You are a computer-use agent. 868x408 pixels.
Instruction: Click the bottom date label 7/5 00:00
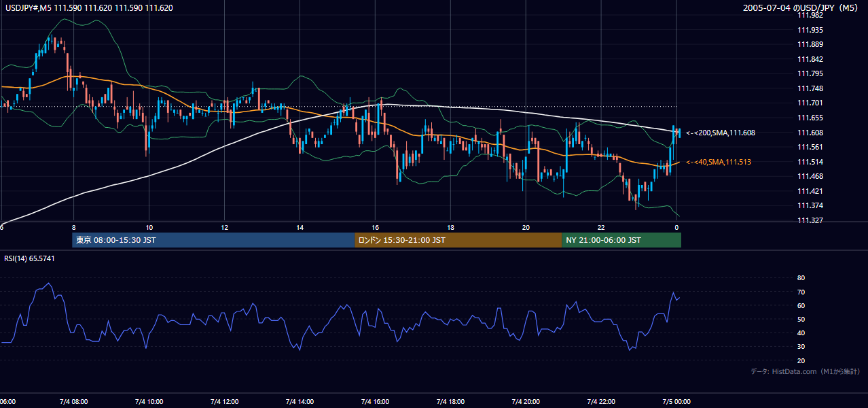(x=676, y=402)
